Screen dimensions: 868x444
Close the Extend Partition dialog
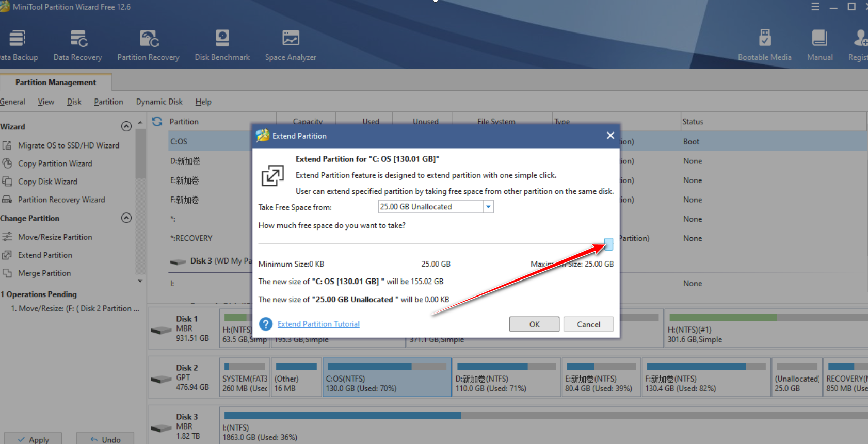click(x=610, y=135)
